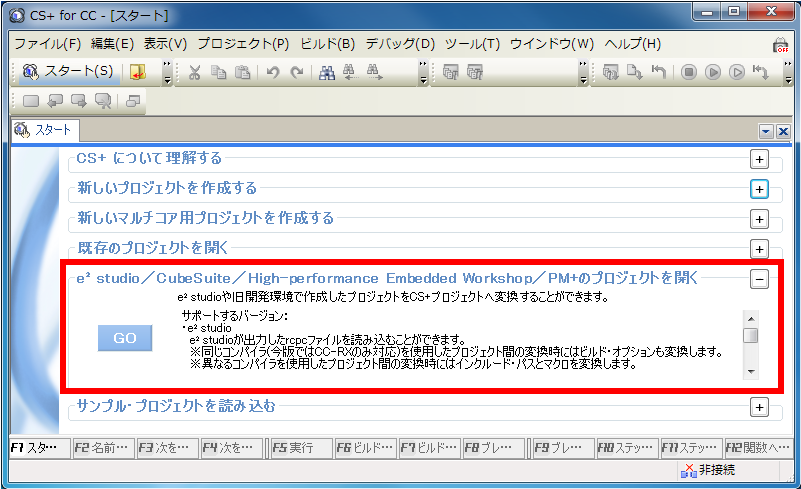Expand the CS+ について理解する section
The width and height of the screenshot is (801, 489).
tap(760, 159)
